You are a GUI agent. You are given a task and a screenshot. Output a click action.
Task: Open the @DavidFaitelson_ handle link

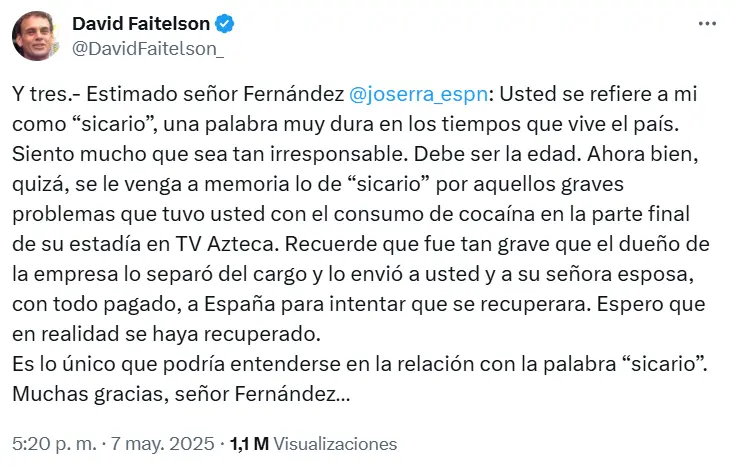tap(148, 49)
